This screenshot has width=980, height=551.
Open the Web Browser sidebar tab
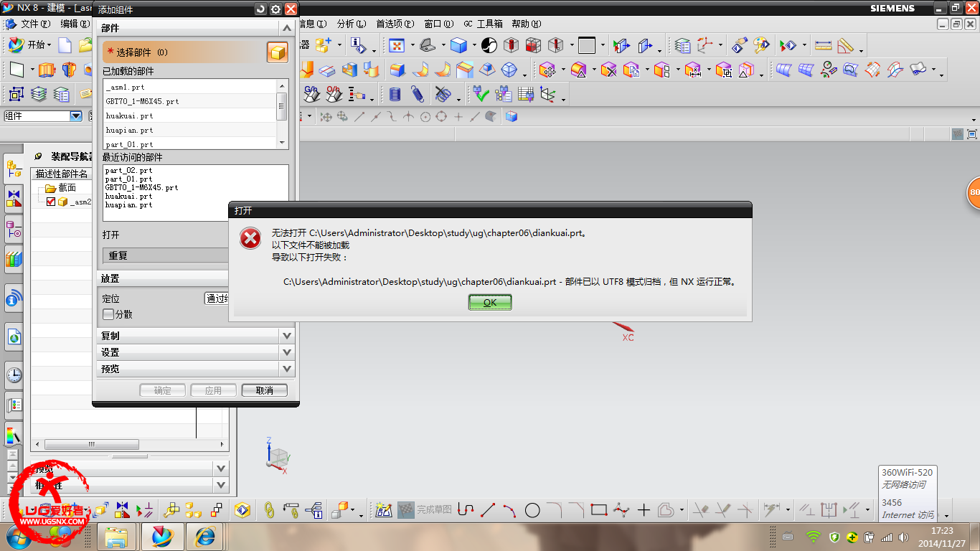[x=14, y=336]
